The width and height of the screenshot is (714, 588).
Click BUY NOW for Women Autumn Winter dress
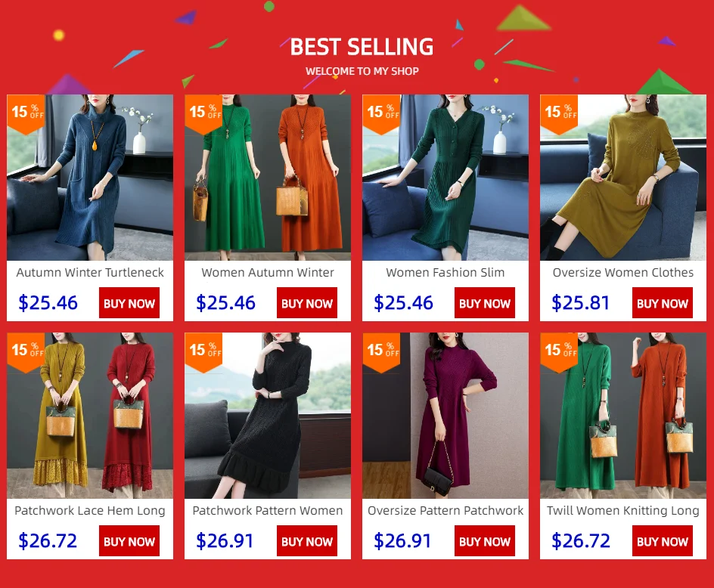point(307,303)
